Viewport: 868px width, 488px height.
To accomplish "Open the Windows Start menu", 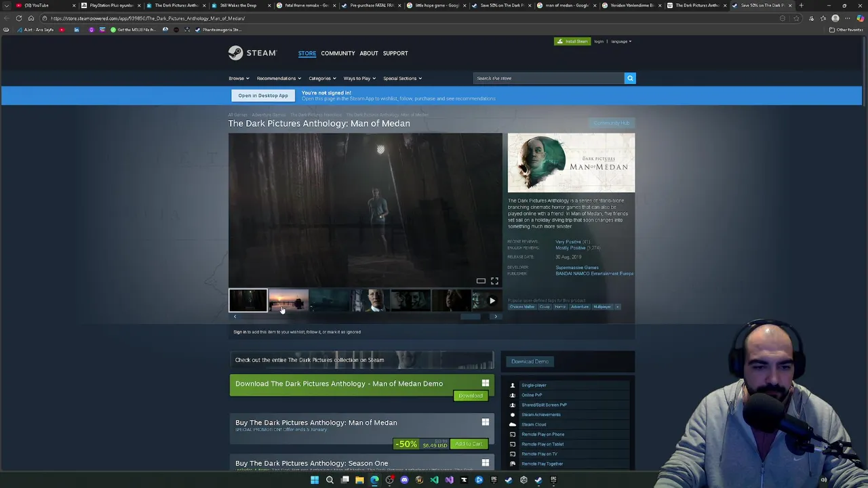I will pyautogui.click(x=315, y=480).
